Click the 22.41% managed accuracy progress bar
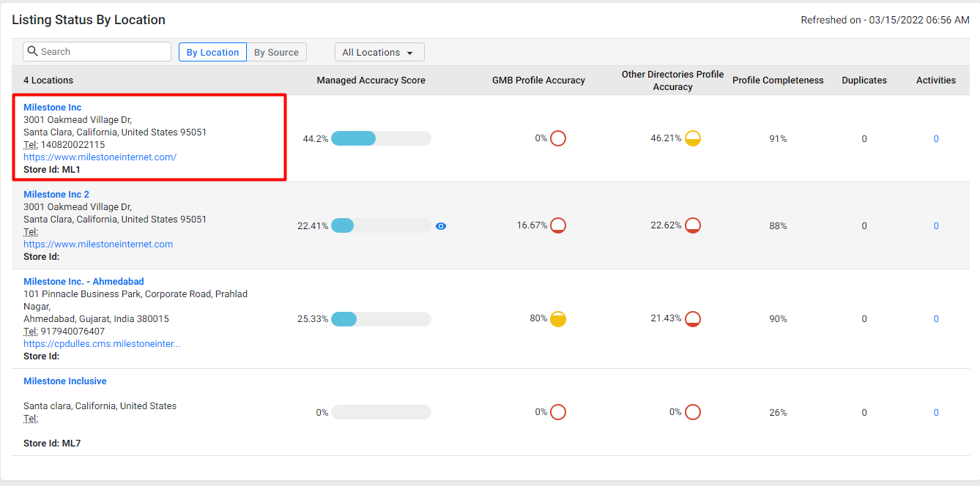This screenshot has width=980, height=486. 381,225
